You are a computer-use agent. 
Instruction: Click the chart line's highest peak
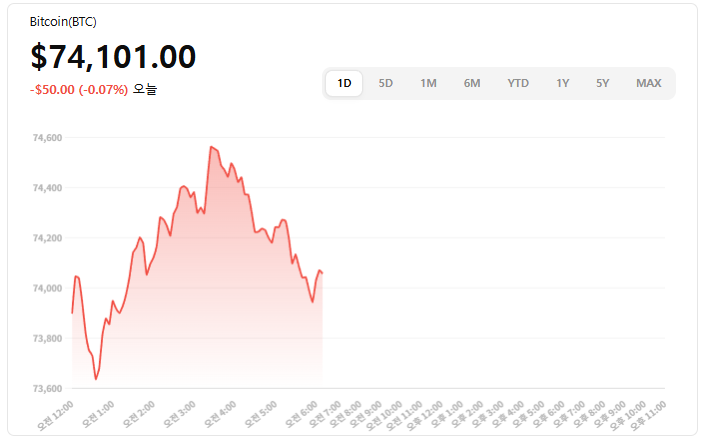coord(211,147)
